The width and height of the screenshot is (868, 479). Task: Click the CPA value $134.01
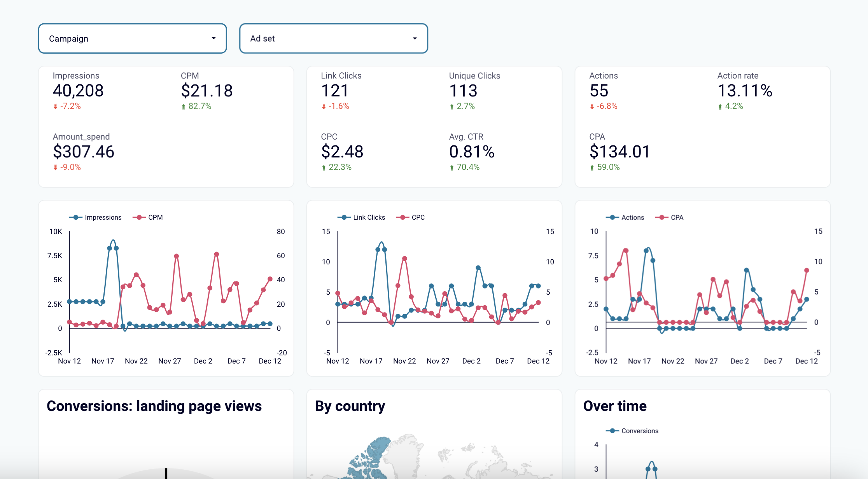point(619,152)
